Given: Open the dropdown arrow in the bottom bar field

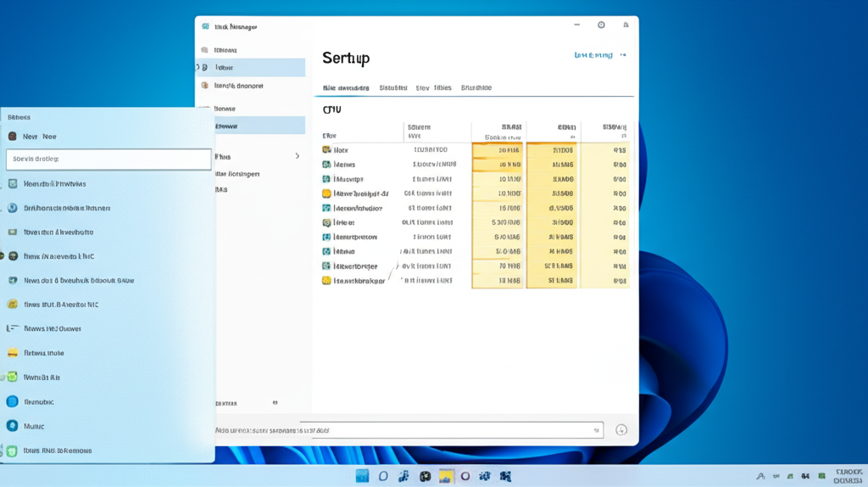Looking at the screenshot, I should point(595,430).
